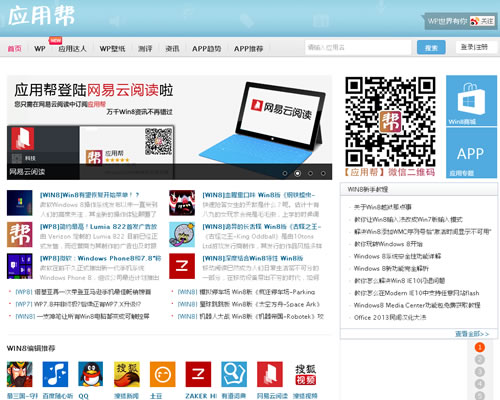
Task: Open the WP menu item
Action: coord(40,49)
